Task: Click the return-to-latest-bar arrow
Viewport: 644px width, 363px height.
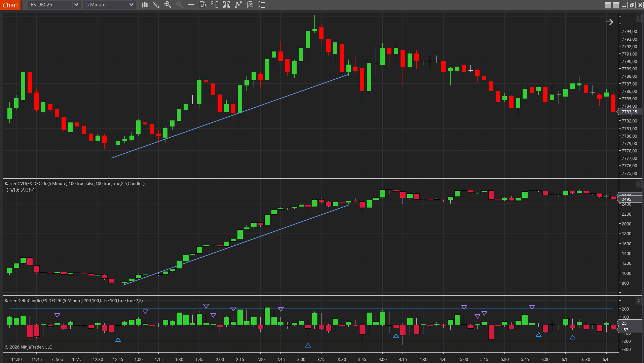Action: coord(609,22)
